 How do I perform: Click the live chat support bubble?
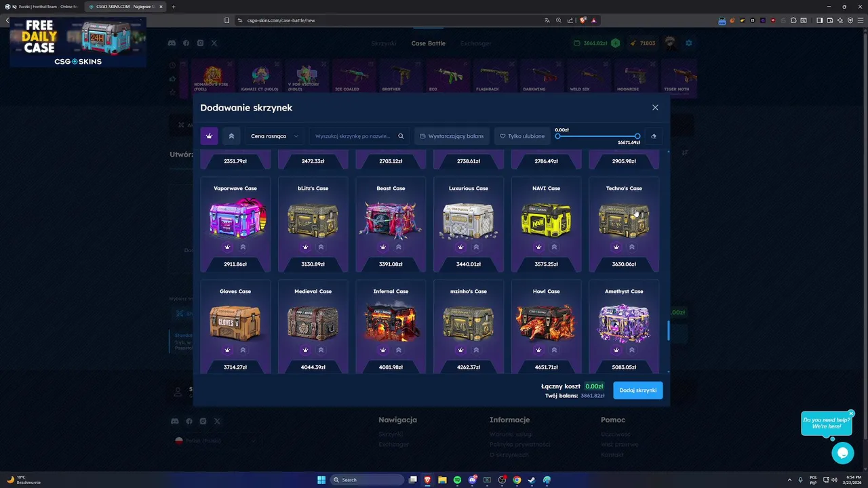843,453
